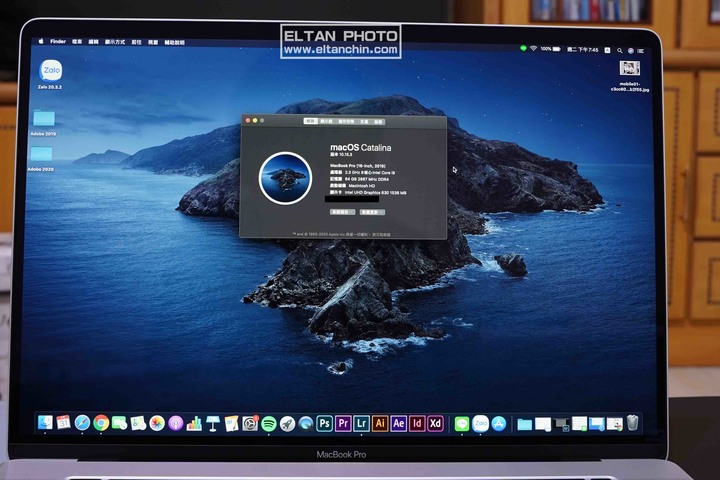The width and height of the screenshot is (720, 480).
Task: Launch Premiere Pro from the Dock
Action: [343, 424]
